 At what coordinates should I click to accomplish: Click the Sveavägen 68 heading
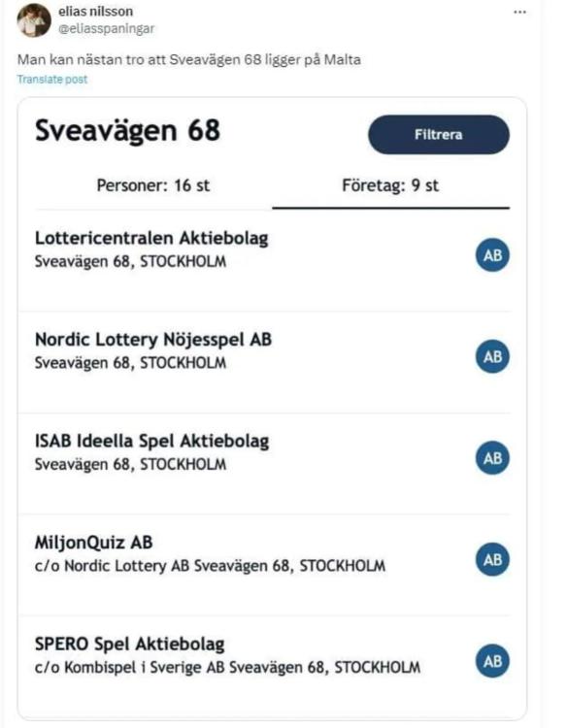[128, 130]
